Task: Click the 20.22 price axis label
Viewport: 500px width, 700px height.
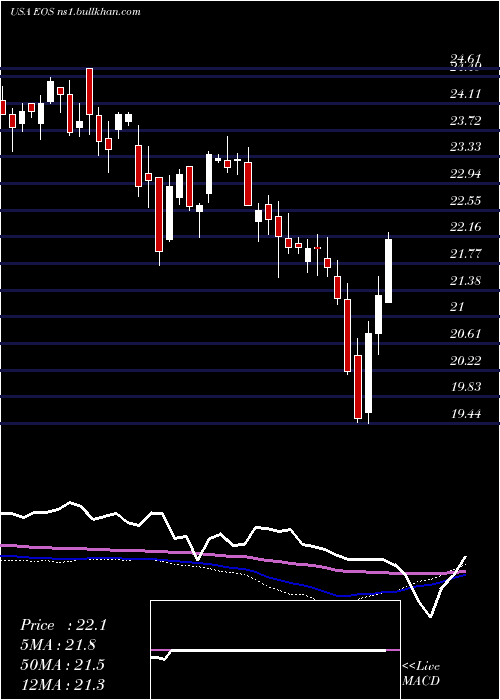Action: pos(466,360)
